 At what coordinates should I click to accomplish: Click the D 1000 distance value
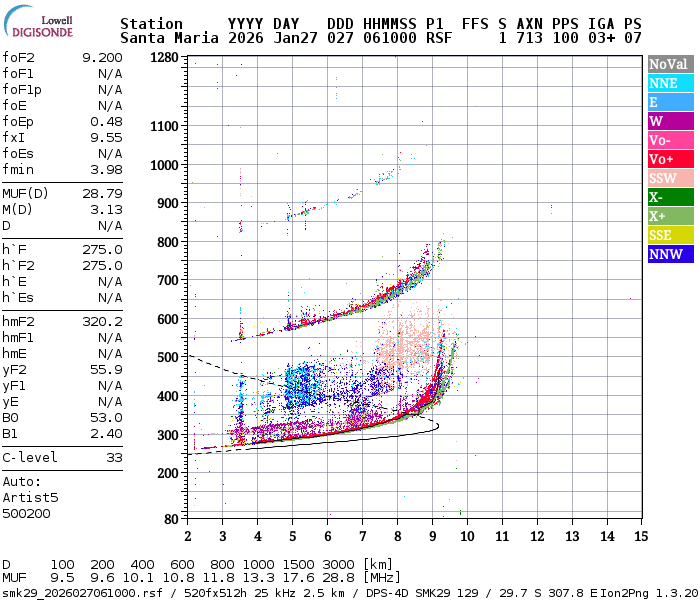click(258, 564)
